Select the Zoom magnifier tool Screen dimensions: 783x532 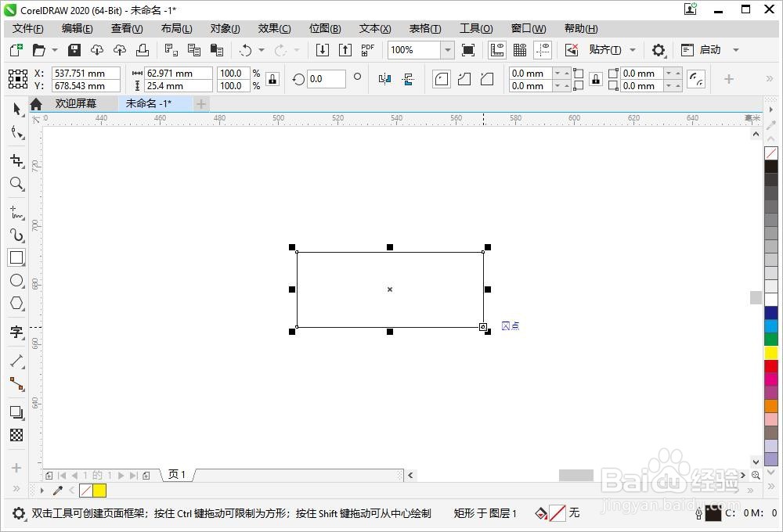click(x=17, y=184)
